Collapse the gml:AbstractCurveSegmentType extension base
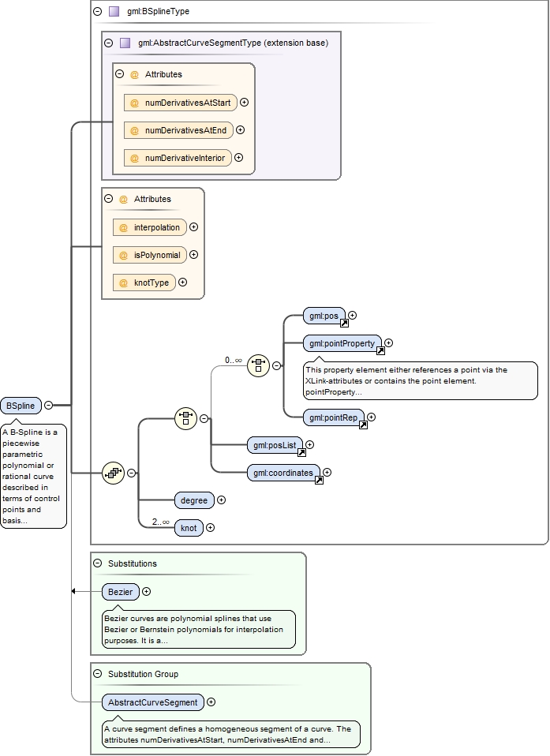 pyautogui.click(x=108, y=43)
